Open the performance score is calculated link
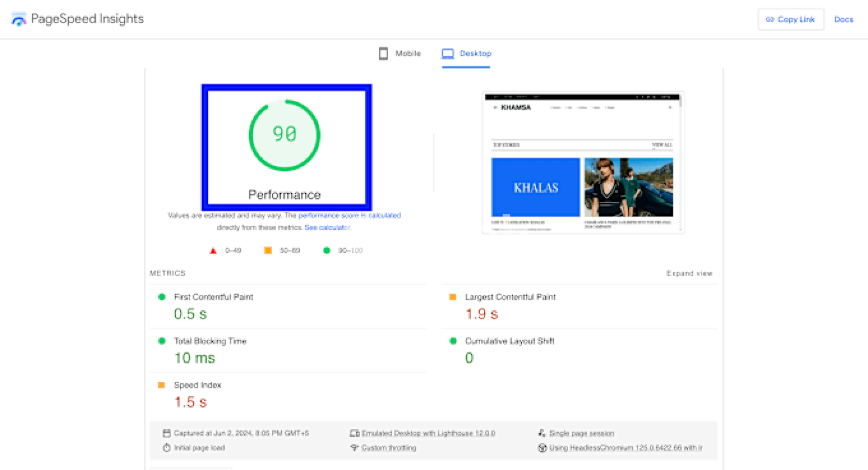Viewport: 868px width, 470px height. [x=349, y=215]
